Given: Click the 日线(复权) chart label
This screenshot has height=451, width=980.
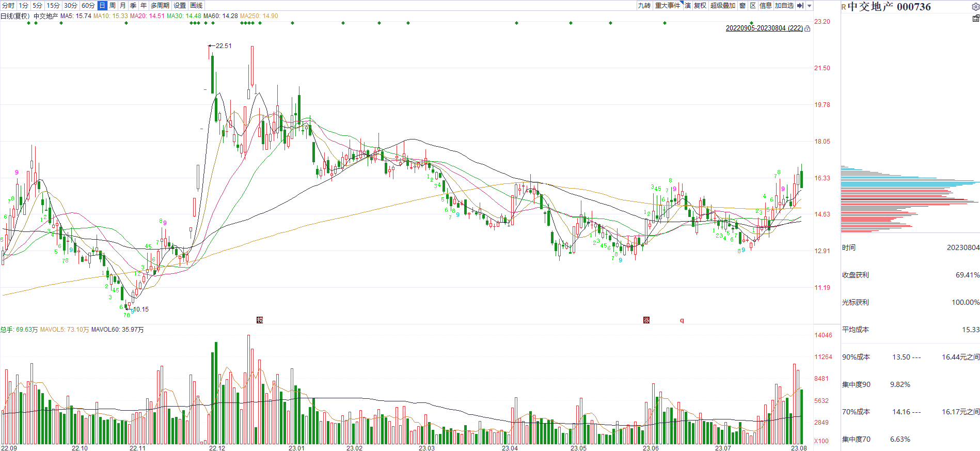Looking at the screenshot, I should point(15,16).
